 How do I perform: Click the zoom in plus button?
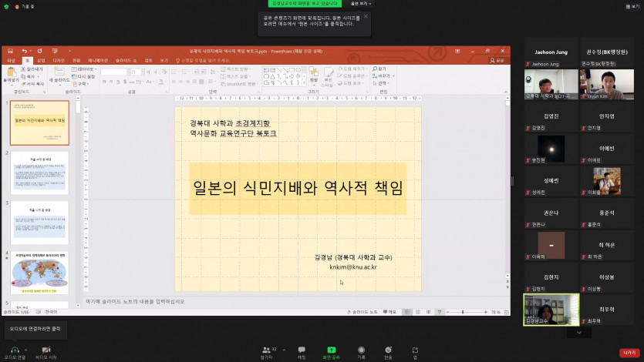[x=485, y=312]
